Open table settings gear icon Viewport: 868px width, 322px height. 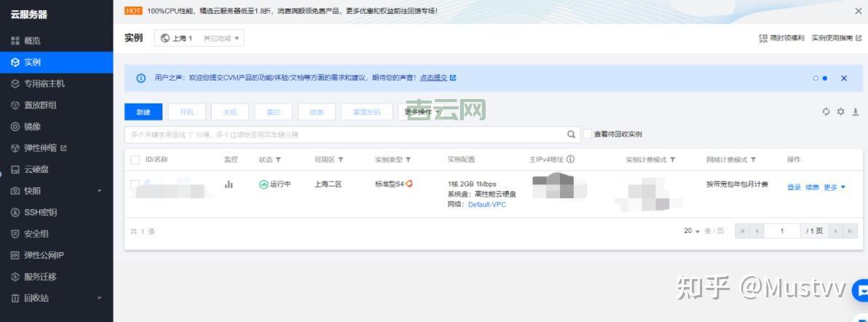click(841, 112)
